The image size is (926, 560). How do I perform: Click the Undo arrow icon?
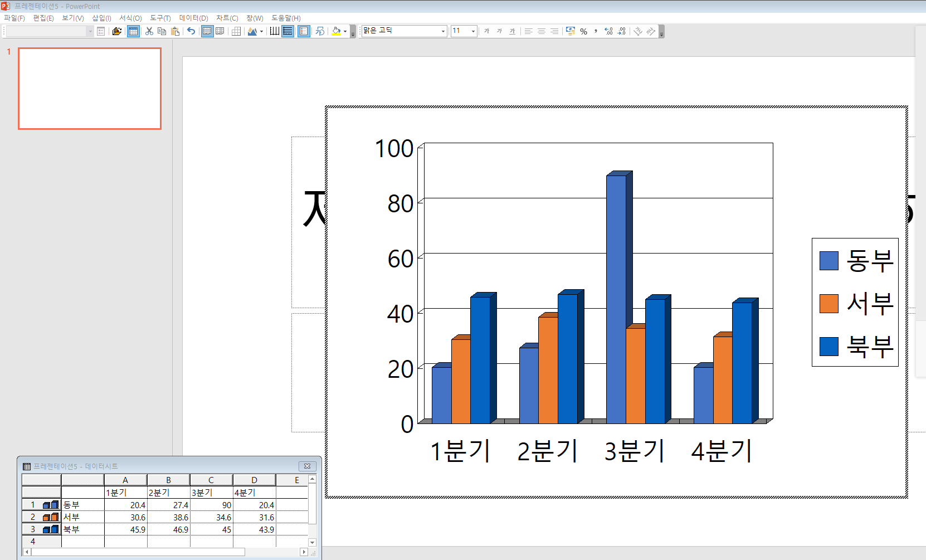(191, 31)
